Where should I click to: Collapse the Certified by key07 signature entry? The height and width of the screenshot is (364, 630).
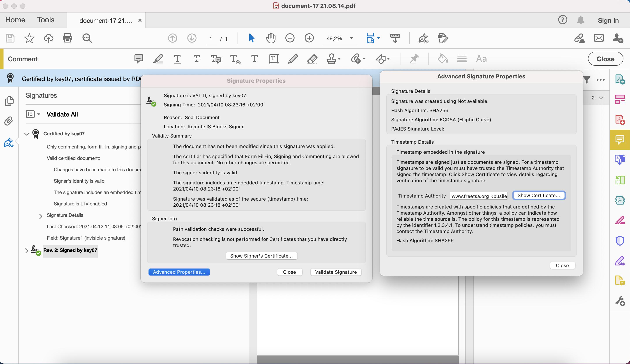[27, 134]
